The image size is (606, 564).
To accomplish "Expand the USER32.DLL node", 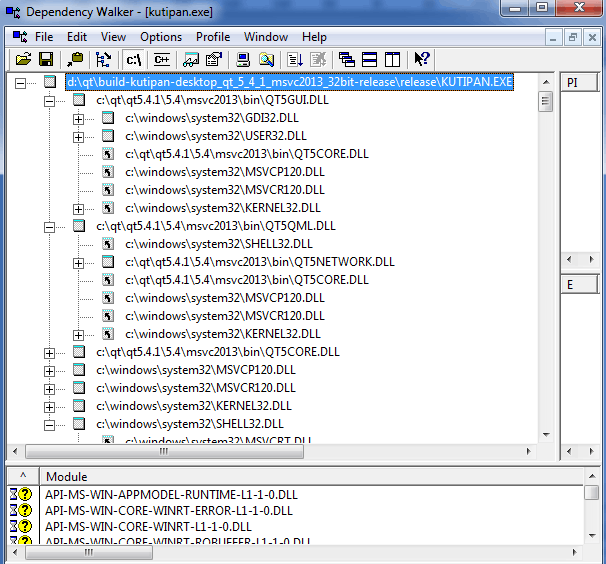I will 78,137.
